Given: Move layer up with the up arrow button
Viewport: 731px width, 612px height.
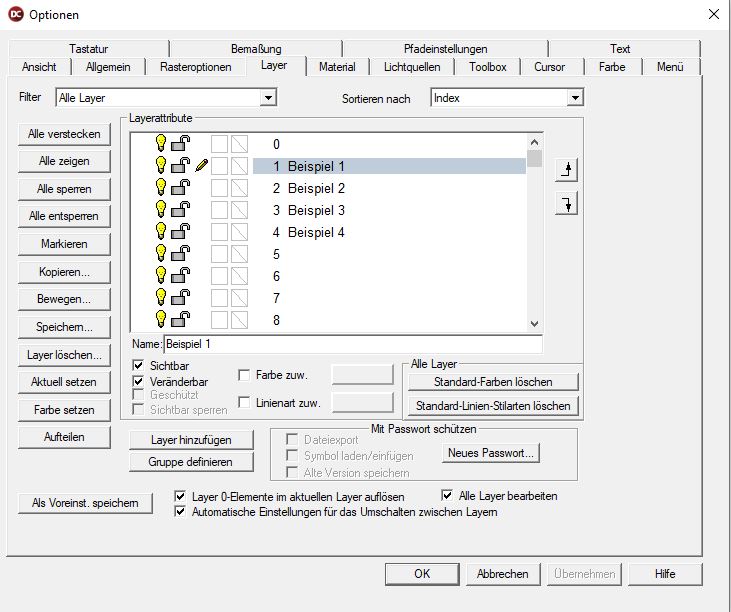Looking at the screenshot, I should tap(567, 170).
